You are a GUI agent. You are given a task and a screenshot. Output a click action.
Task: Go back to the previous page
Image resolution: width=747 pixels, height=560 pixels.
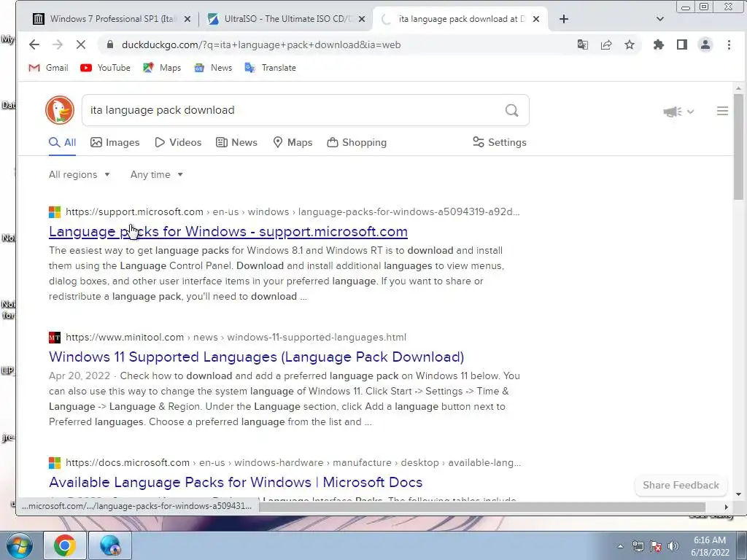34,44
